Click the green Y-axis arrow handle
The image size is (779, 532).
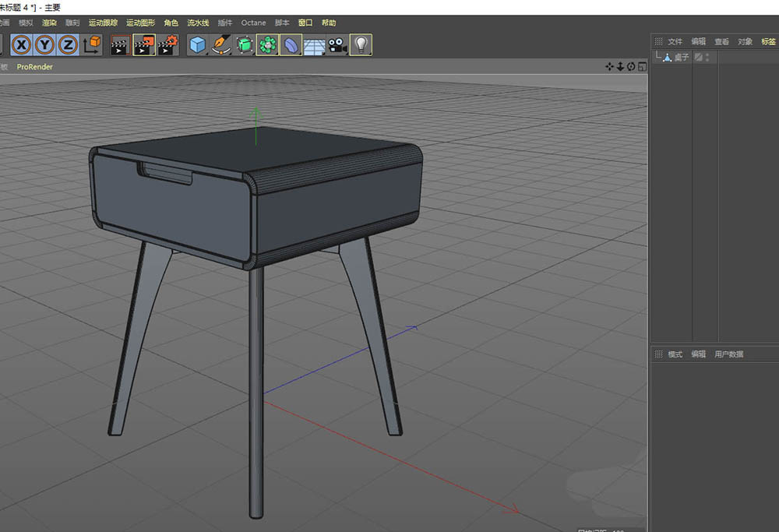click(x=256, y=113)
